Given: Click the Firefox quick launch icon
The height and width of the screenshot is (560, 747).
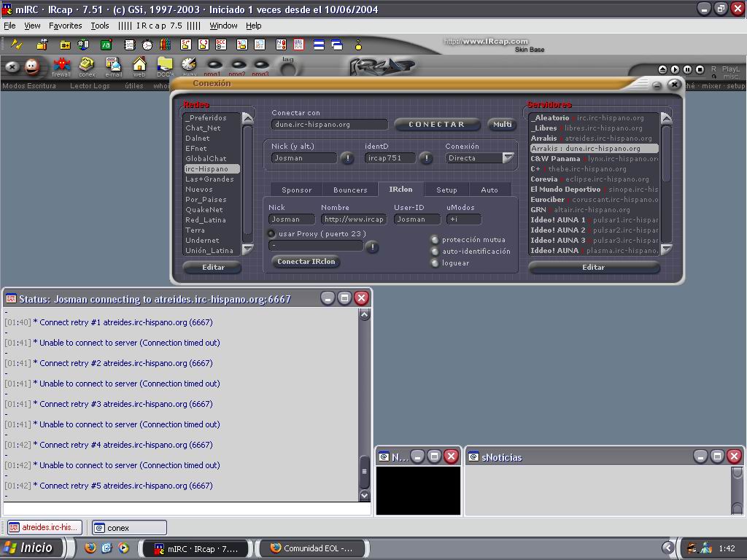Looking at the screenshot, I should click(x=90, y=548).
